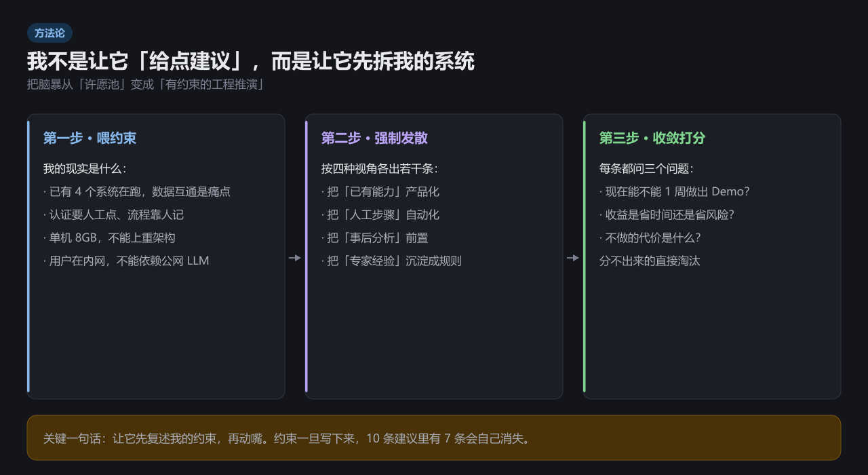Select bullet 不做的代价是什么？
The height and width of the screenshot is (475, 868).
(650, 238)
